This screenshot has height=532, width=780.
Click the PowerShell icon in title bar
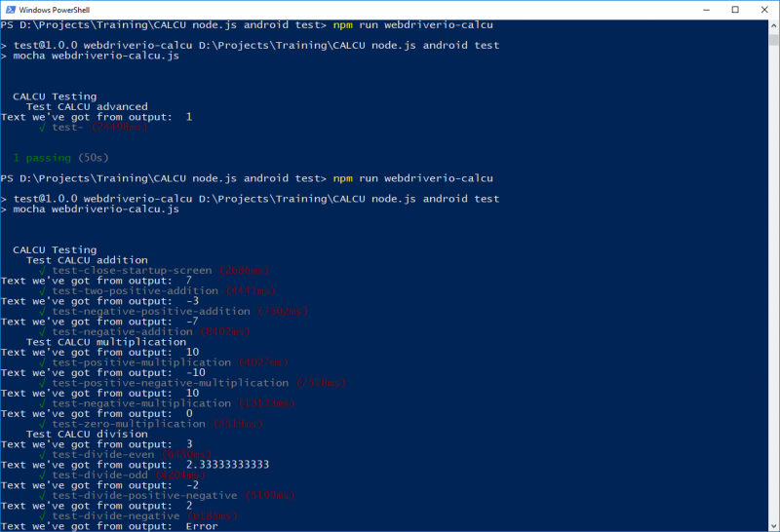point(10,9)
